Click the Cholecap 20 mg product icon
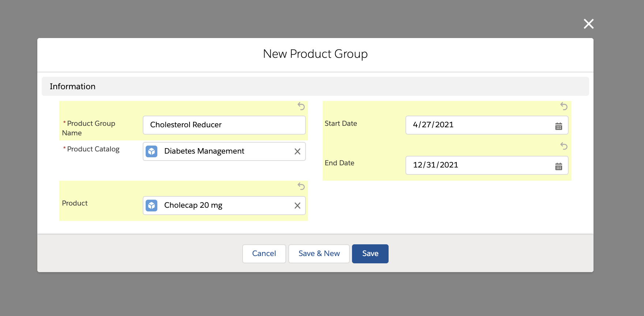The height and width of the screenshot is (316, 644). coord(151,206)
